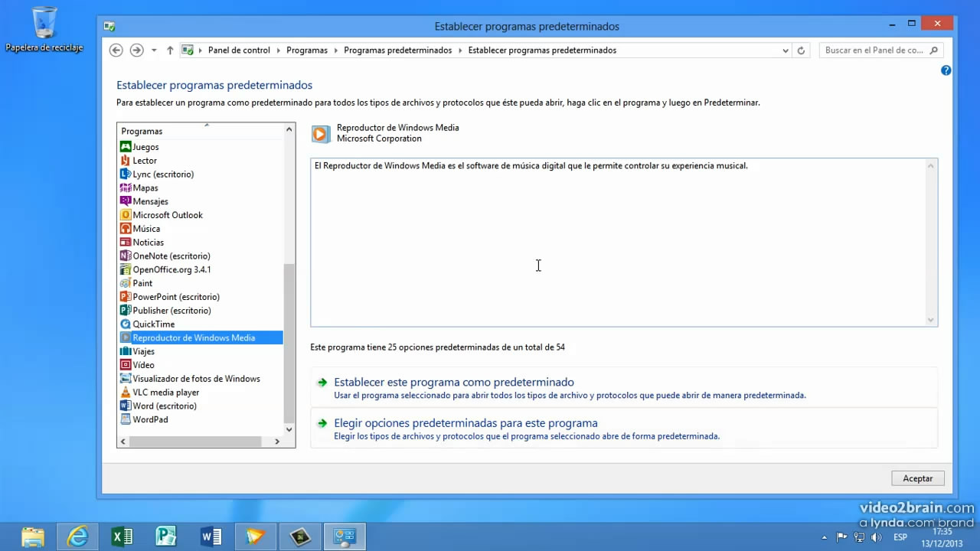Click Establecer programas predeterminados breadcrumb
This screenshot has height=551, width=980.
[x=542, y=51]
